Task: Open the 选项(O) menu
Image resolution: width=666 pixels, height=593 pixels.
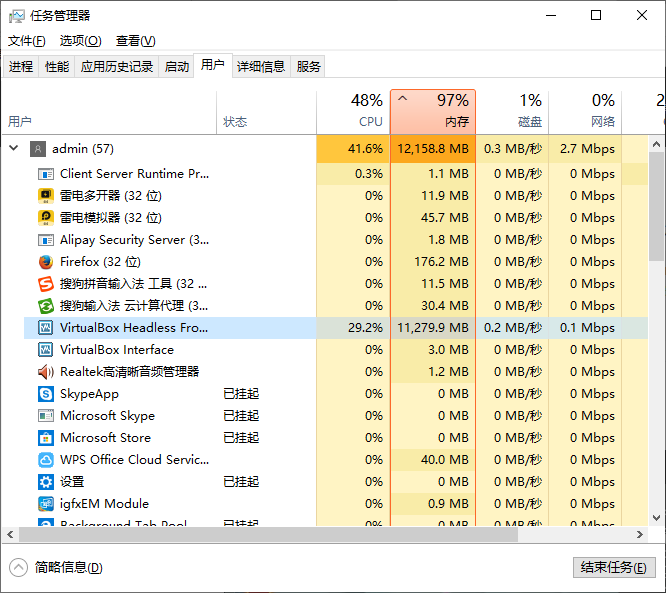Action: pyautogui.click(x=80, y=41)
